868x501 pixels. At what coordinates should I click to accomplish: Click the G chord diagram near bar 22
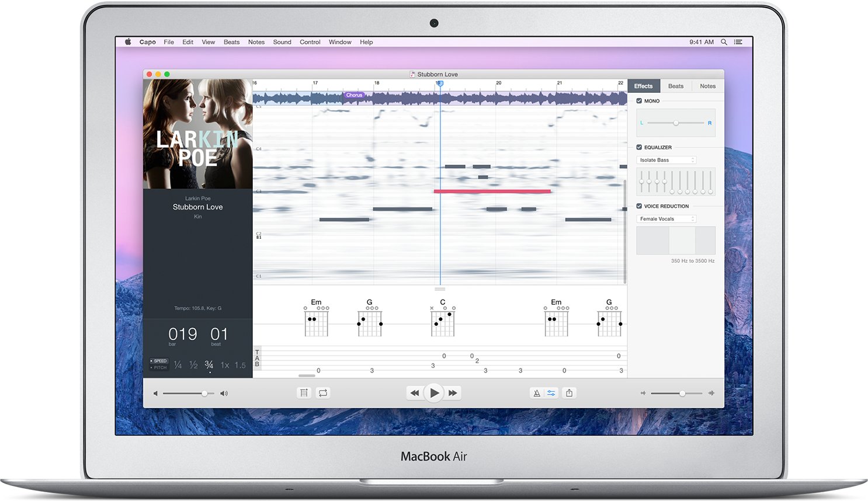(609, 318)
